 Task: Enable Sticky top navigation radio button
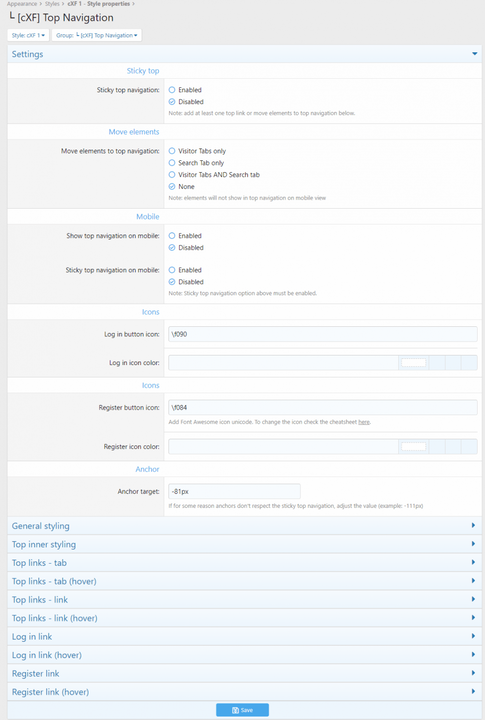(172, 90)
